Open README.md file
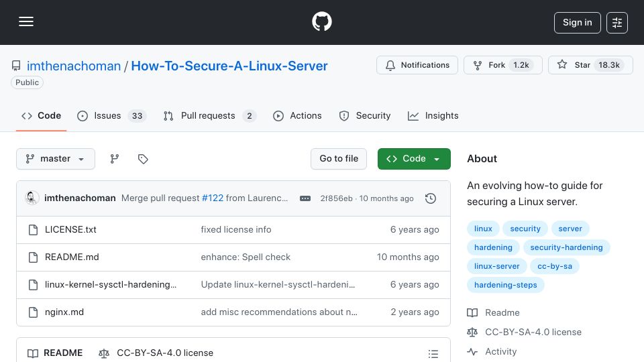The width and height of the screenshot is (644, 362). click(x=72, y=257)
